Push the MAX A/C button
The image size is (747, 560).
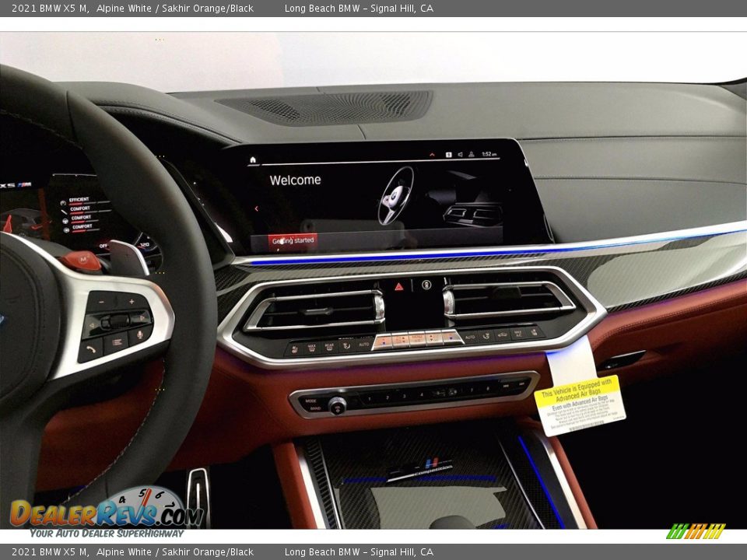point(518,334)
